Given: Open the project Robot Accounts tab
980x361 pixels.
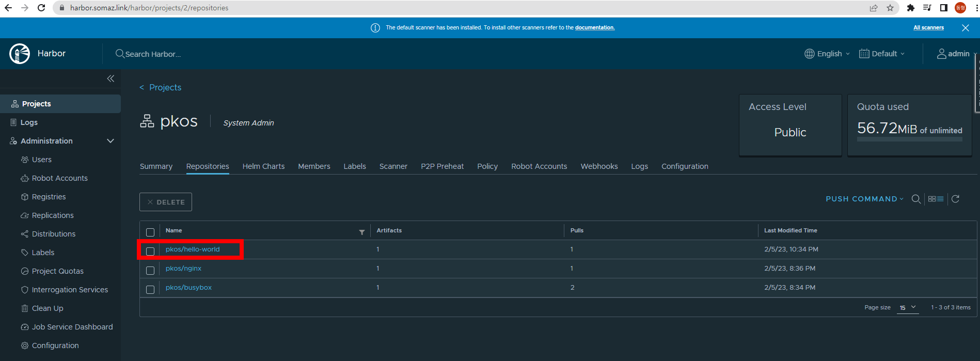Looking at the screenshot, I should point(539,166).
